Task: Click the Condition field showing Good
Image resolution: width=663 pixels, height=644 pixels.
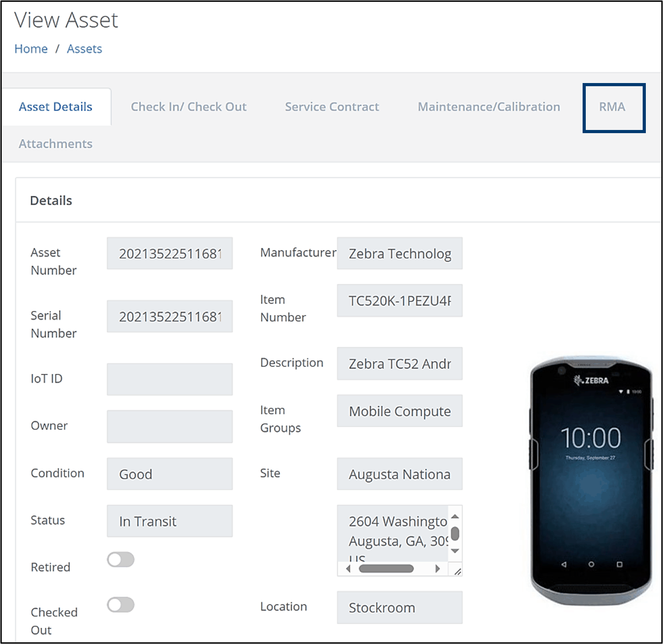Action: (170, 474)
